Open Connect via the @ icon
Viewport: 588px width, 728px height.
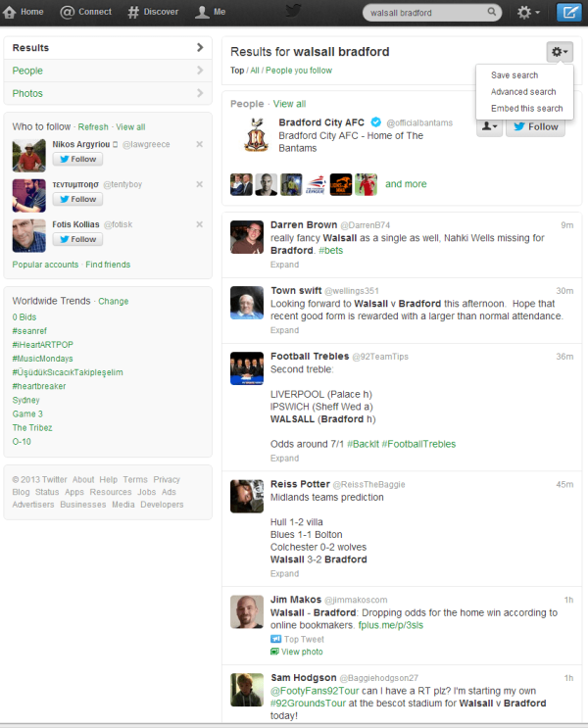pyautogui.click(x=67, y=12)
